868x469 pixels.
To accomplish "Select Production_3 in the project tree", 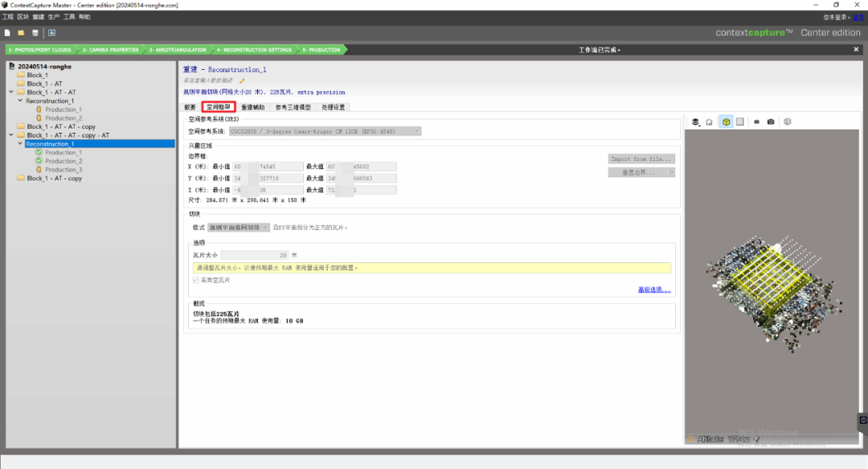I will click(63, 170).
